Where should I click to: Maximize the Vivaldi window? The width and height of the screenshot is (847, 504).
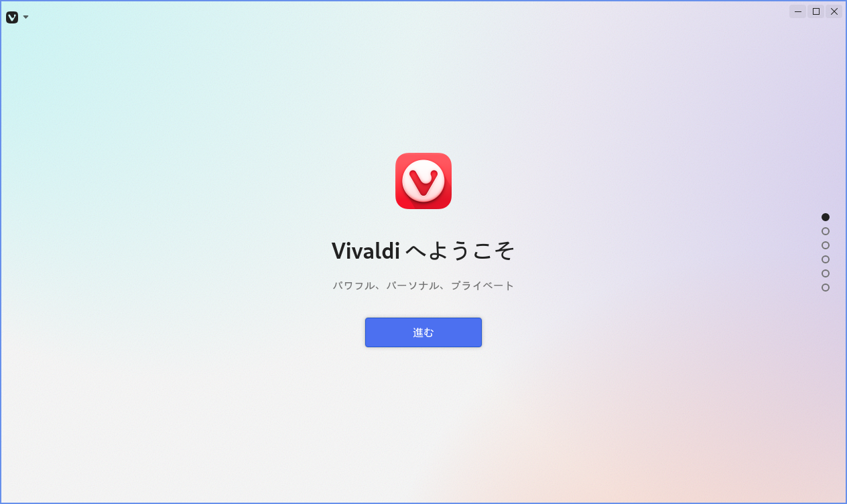coord(816,11)
